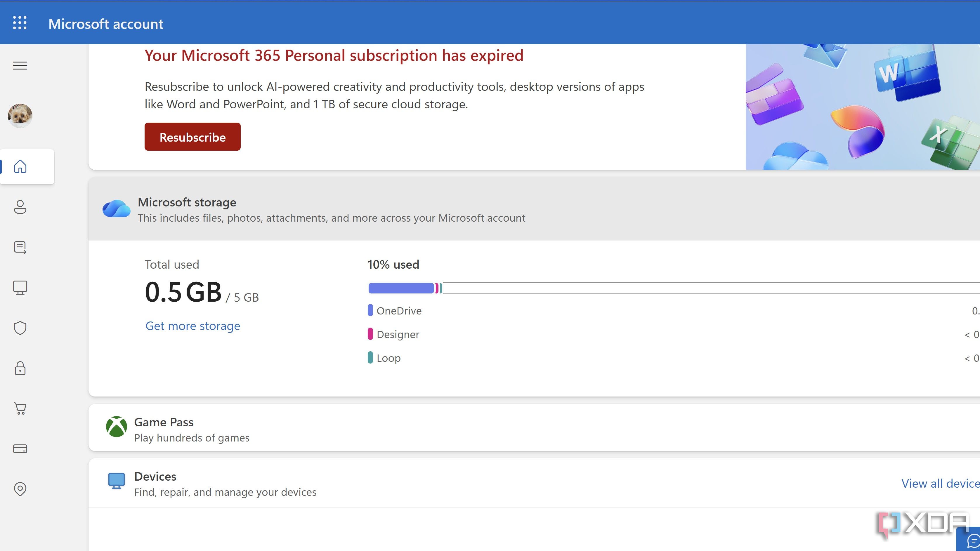Select the Loop storage row label
980x551 pixels.
tap(388, 358)
